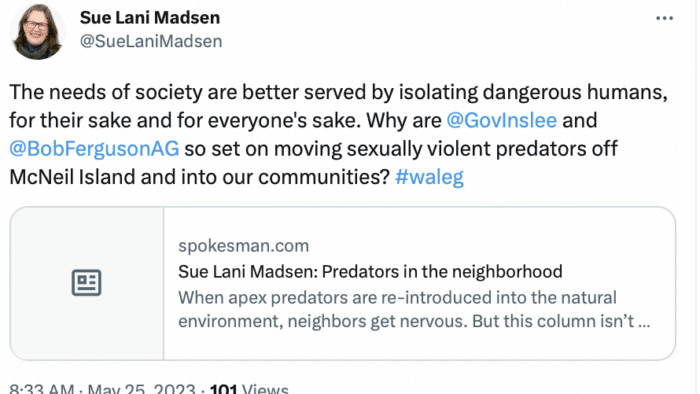Click the 'environment, neighbors get nervous' summary line
The image size is (700, 394).
414,321
